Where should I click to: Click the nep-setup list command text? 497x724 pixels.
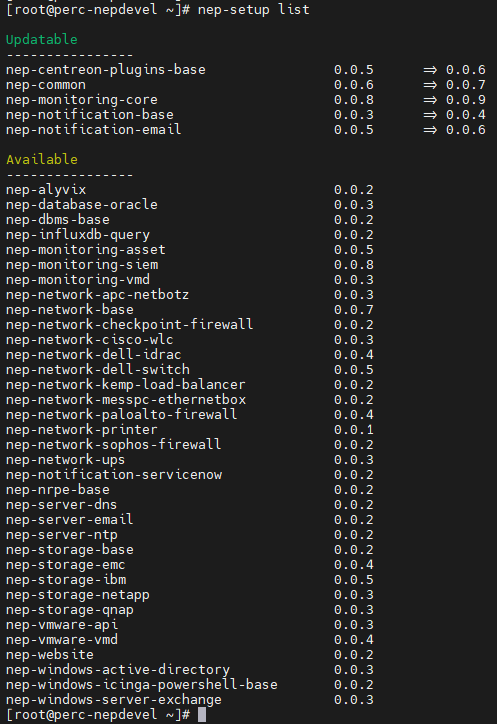click(254, 10)
